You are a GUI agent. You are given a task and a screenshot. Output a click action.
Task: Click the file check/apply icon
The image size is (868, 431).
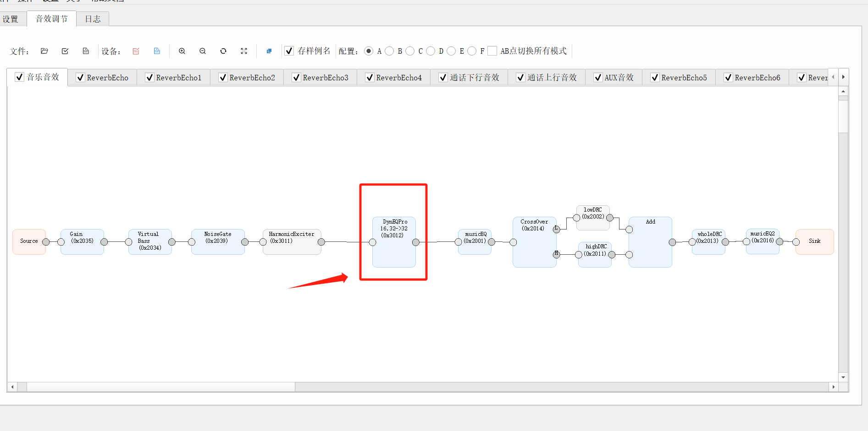pos(65,51)
